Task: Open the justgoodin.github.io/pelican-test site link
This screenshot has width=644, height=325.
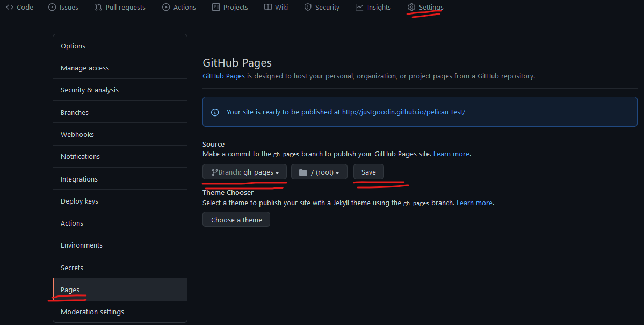Action: point(403,112)
